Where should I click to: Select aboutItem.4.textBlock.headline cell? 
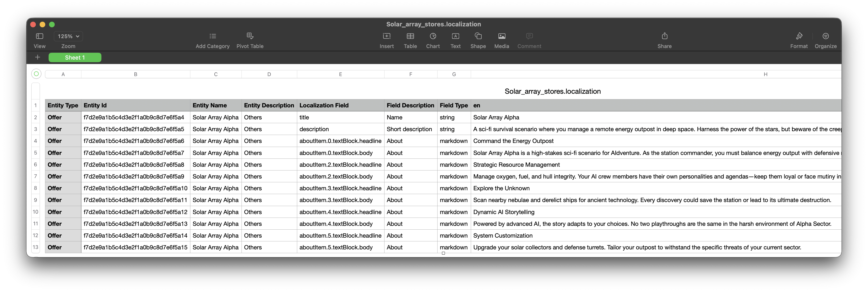point(340,212)
